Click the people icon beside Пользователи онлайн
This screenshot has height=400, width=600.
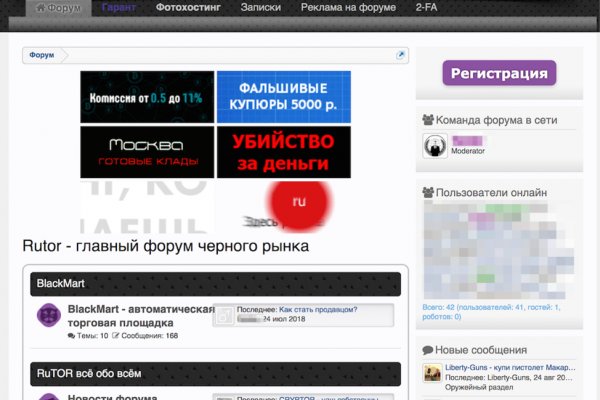[x=428, y=192]
